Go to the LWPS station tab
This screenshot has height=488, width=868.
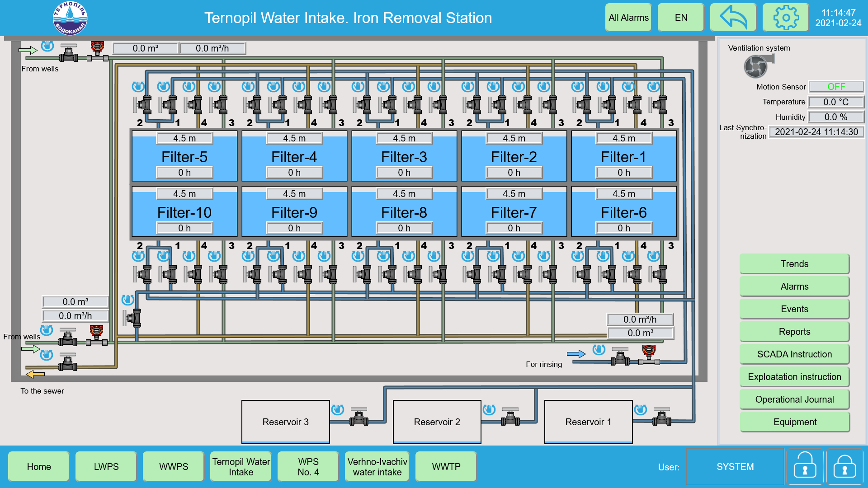click(x=106, y=467)
